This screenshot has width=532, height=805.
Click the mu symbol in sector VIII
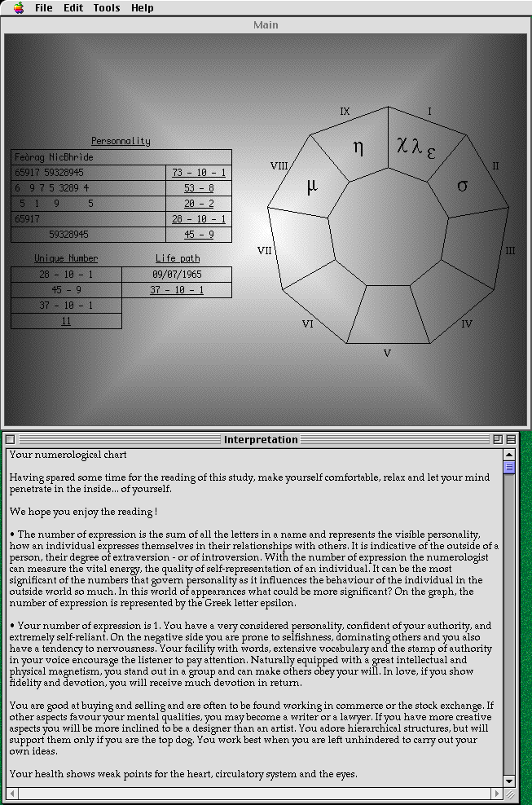(x=312, y=186)
